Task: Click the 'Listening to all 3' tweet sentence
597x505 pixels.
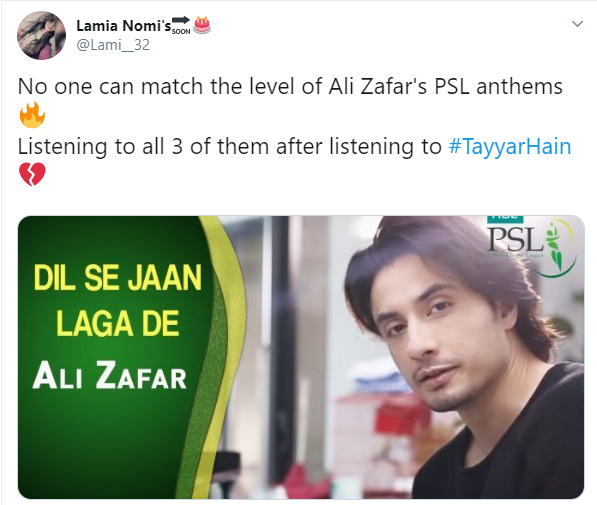Action: click(230, 147)
